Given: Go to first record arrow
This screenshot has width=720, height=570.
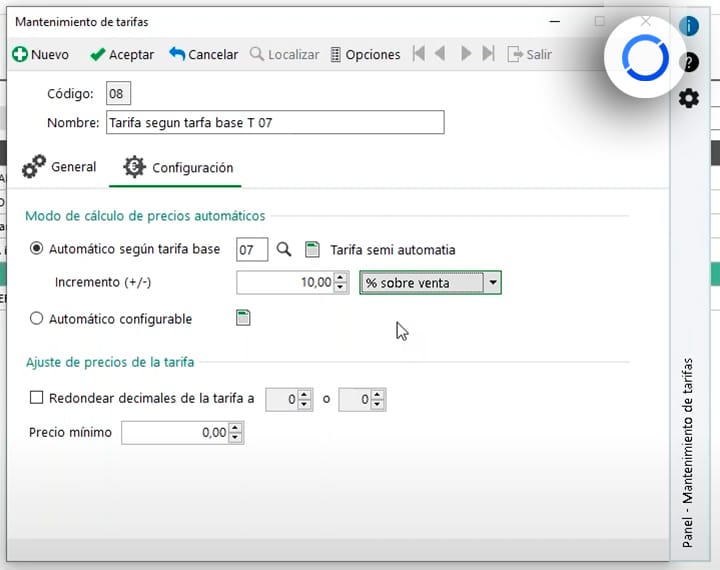Looking at the screenshot, I should 418,54.
